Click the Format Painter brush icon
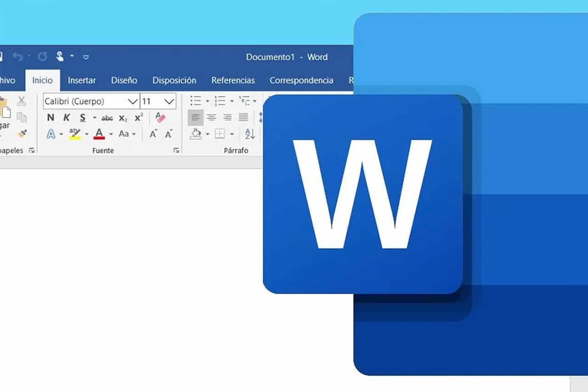Screen dimensions: 588x392 22,134
